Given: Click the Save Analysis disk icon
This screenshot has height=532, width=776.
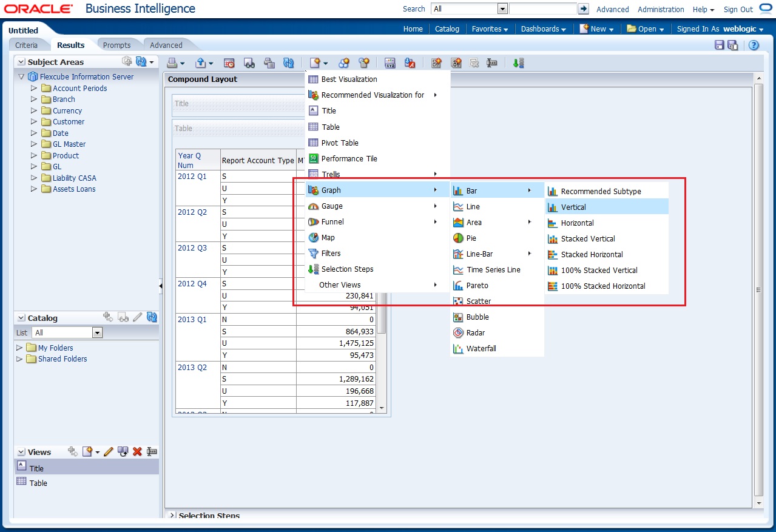Looking at the screenshot, I should (720, 45).
